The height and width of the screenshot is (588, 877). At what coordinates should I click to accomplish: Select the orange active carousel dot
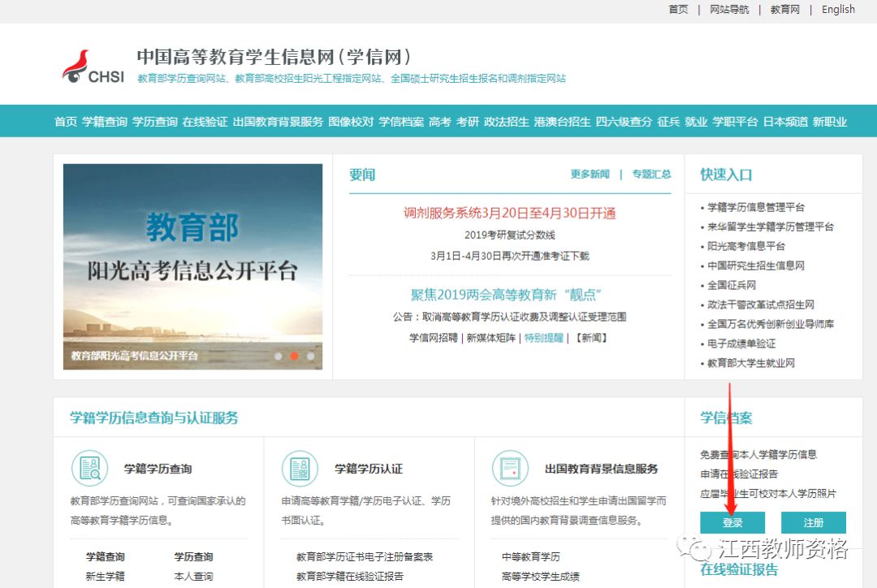point(294,356)
